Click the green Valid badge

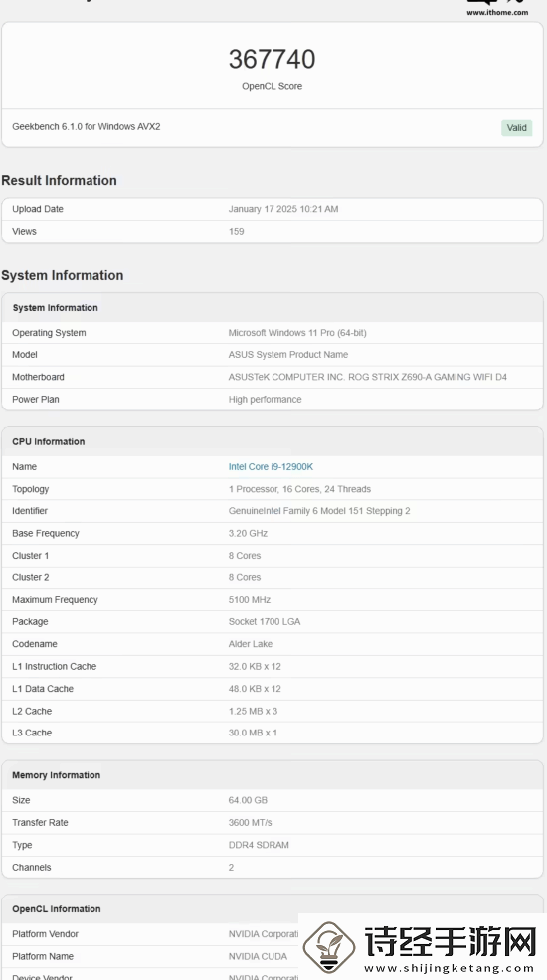click(516, 127)
